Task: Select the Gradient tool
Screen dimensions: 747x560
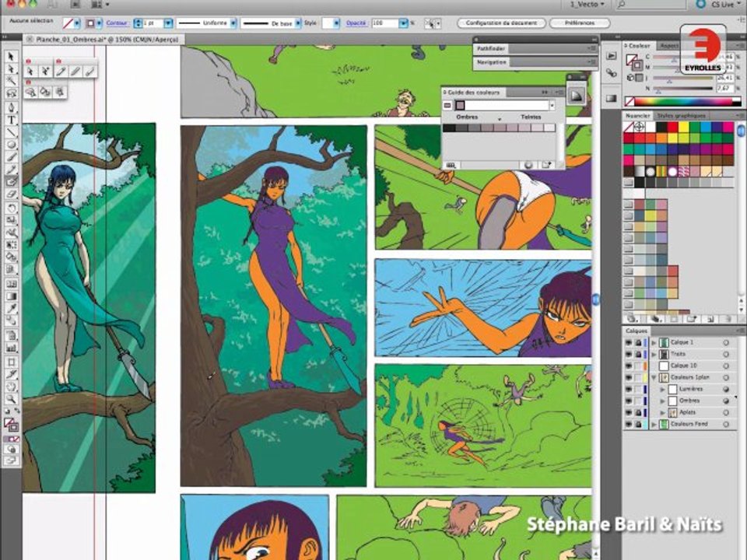Action: click(x=11, y=296)
